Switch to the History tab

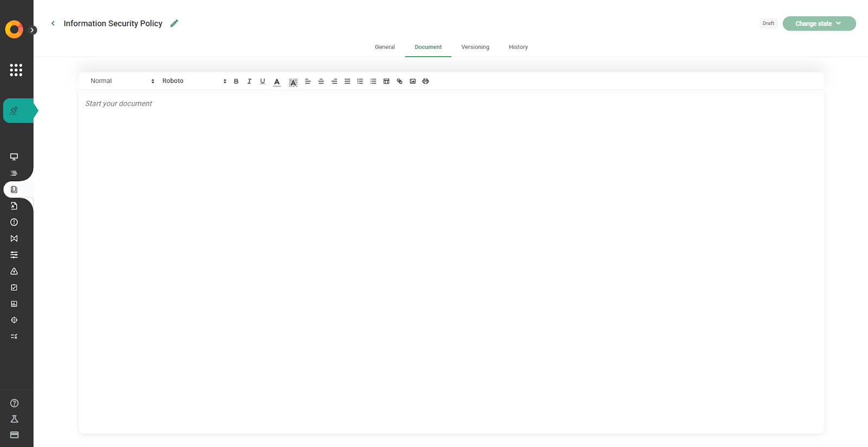coord(518,47)
